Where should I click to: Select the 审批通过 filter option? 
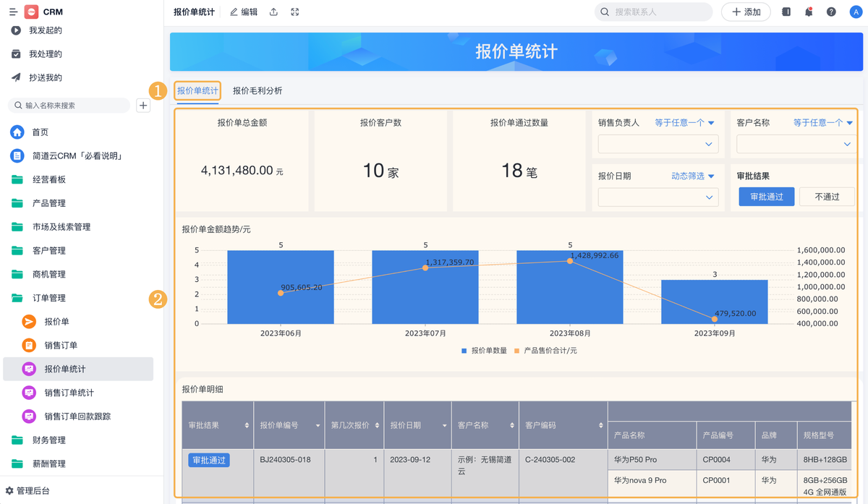pyautogui.click(x=766, y=197)
